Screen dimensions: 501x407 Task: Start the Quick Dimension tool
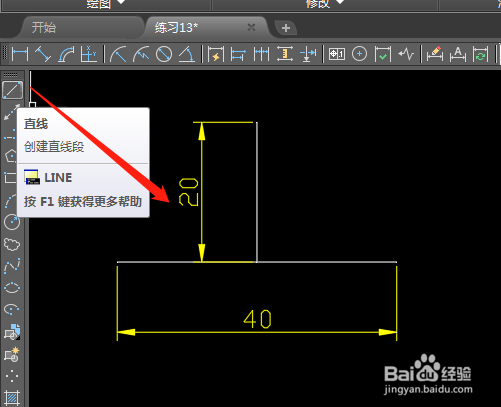(x=216, y=54)
